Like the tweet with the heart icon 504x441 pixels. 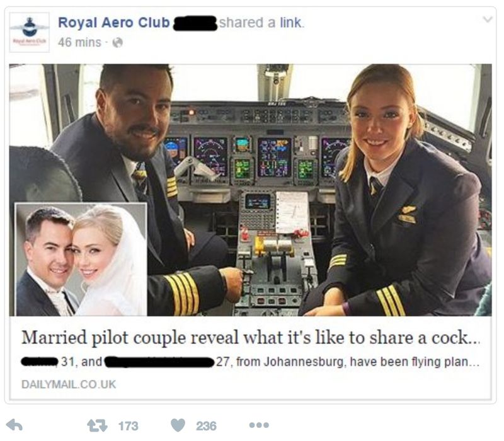point(178,425)
